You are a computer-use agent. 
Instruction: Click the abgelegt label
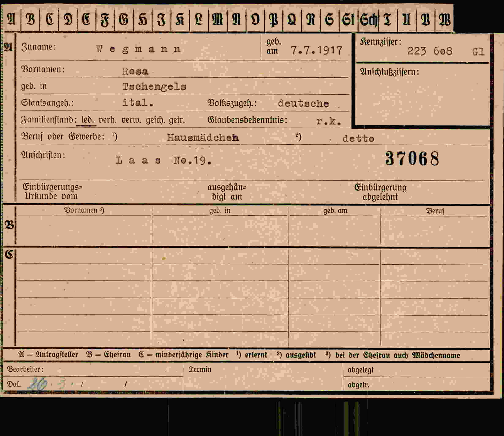[360, 370]
